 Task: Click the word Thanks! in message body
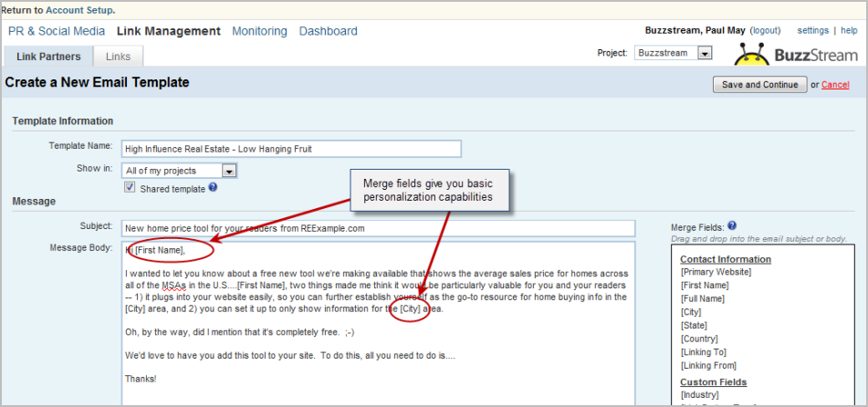pyautogui.click(x=141, y=380)
